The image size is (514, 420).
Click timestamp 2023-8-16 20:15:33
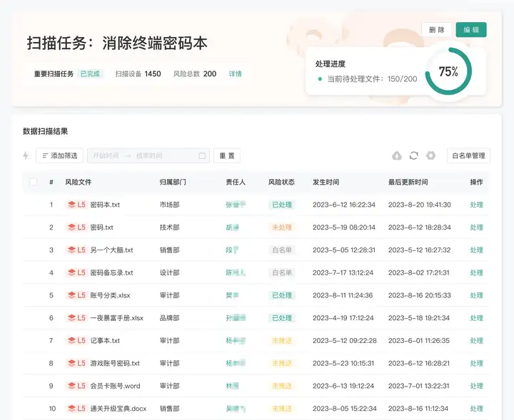(x=419, y=295)
